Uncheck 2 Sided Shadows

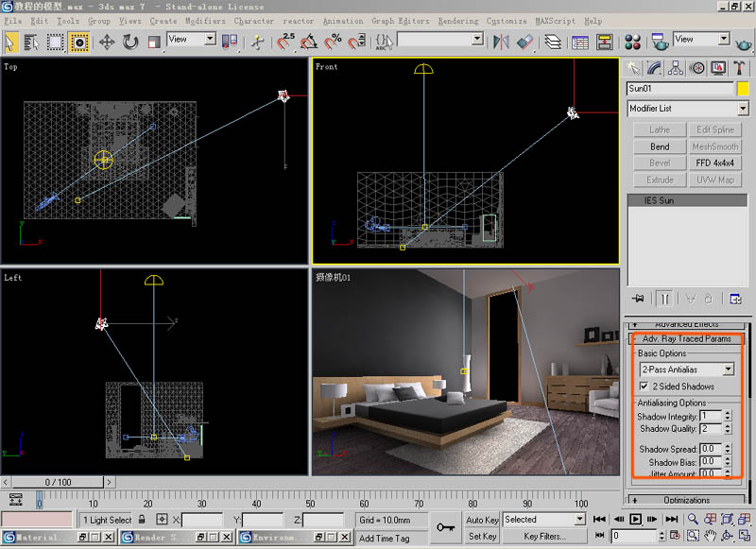click(644, 386)
